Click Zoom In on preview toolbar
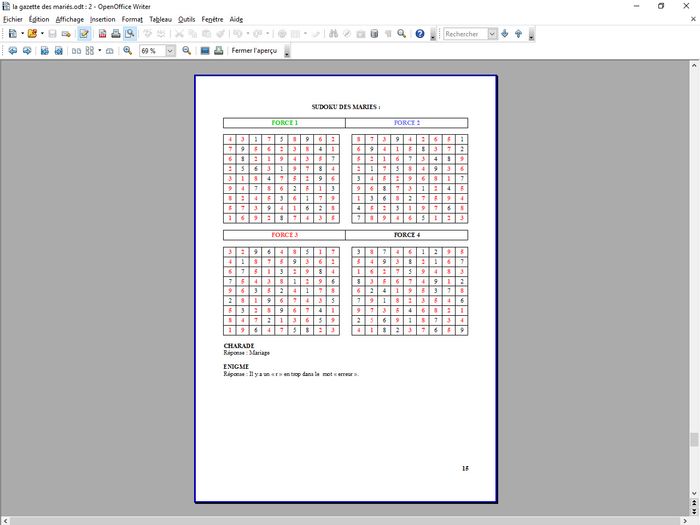Viewport: 700px width, 525px height. [x=128, y=50]
